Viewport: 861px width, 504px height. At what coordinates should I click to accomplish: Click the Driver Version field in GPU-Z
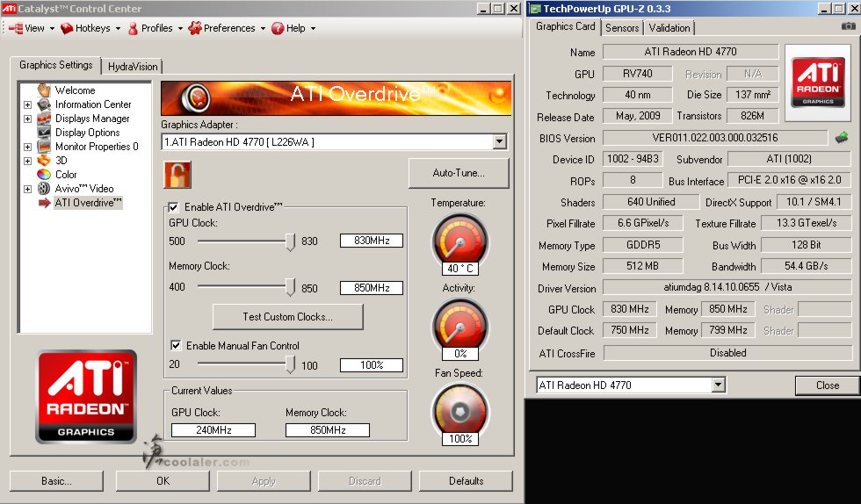click(727, 287)
